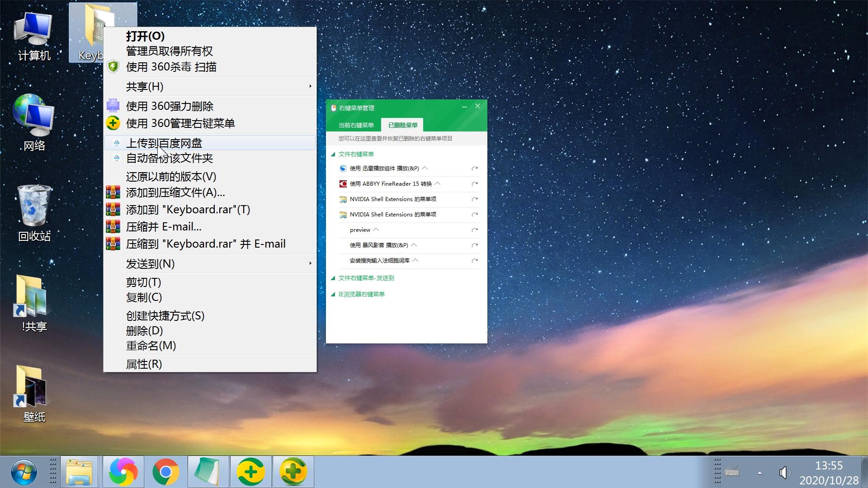Select 发送到(N) submenu arrow
The width and height of the screenshot is (868, 488).
click(310, 264)
